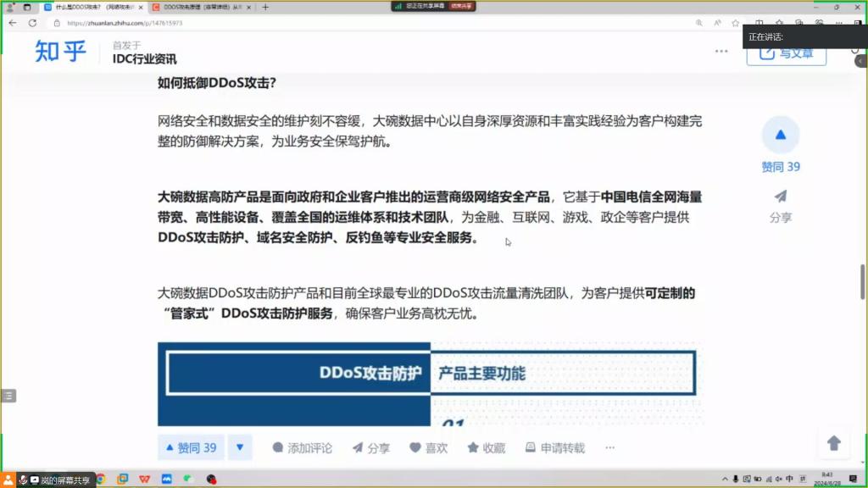This screenshot has height=488, width=868.
Task: Switch to the DDOS攻击原理 browser tab
Action: pos(199,7)
